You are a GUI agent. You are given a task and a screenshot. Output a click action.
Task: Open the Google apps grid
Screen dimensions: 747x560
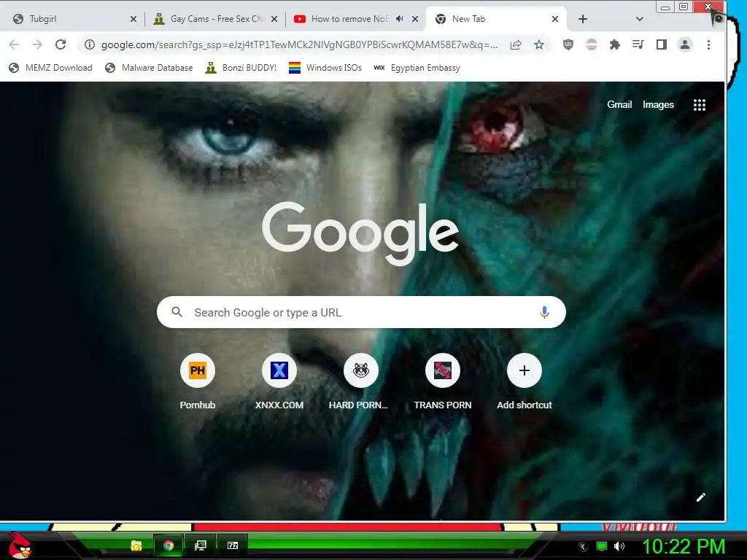(x=700, y=105)
